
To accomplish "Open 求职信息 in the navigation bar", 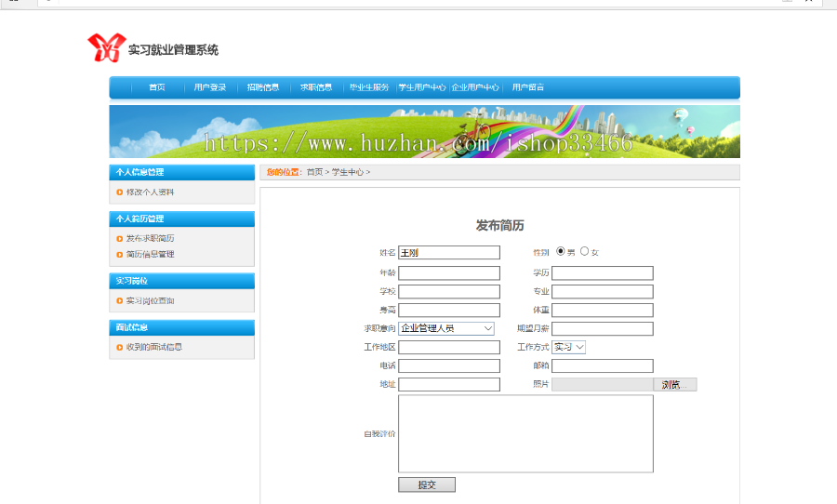I will point(316,87).
